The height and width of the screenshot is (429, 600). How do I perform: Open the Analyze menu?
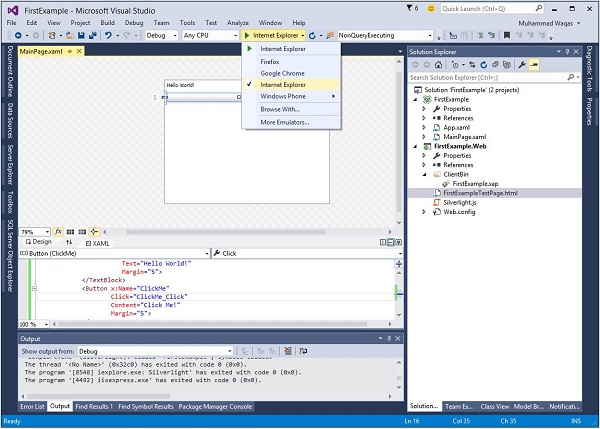pyautogui.click(x=238, y=21)
